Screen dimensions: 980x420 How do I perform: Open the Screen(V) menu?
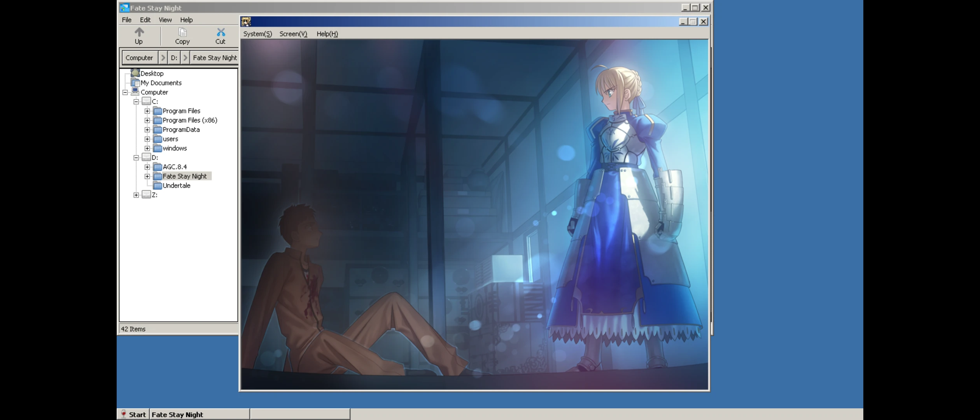[293, 34]
